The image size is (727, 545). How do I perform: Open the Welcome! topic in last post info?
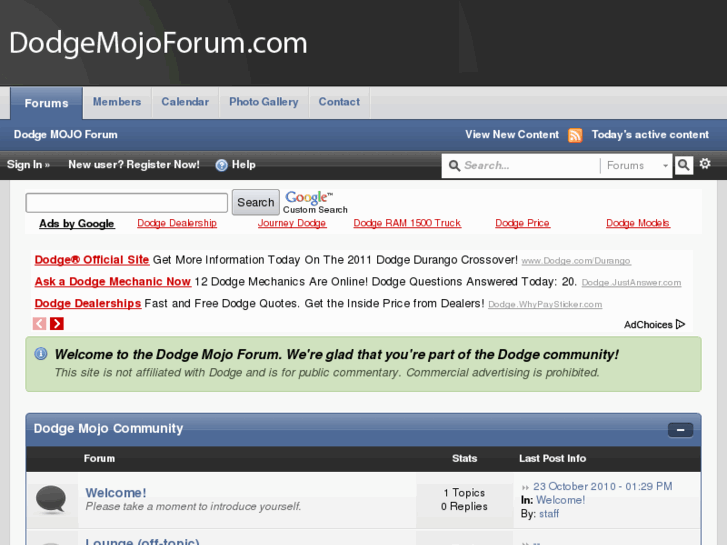pyautogui.click(x=561, y=500)
